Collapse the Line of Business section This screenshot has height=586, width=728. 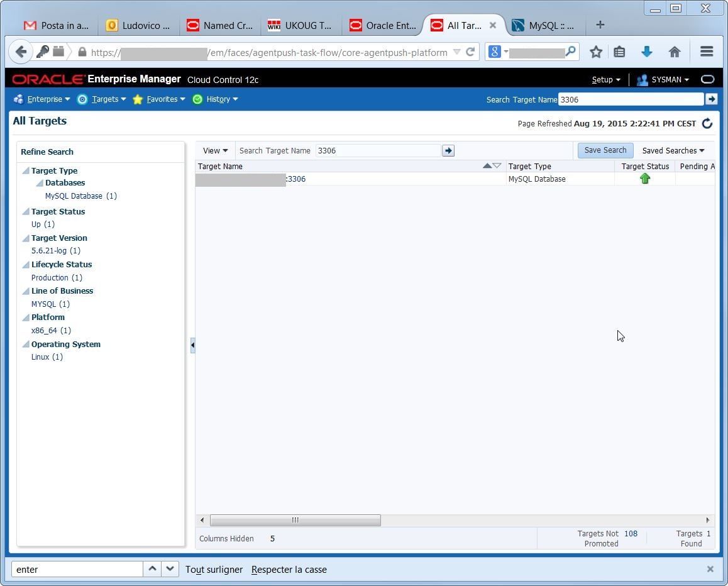(26, 290)
